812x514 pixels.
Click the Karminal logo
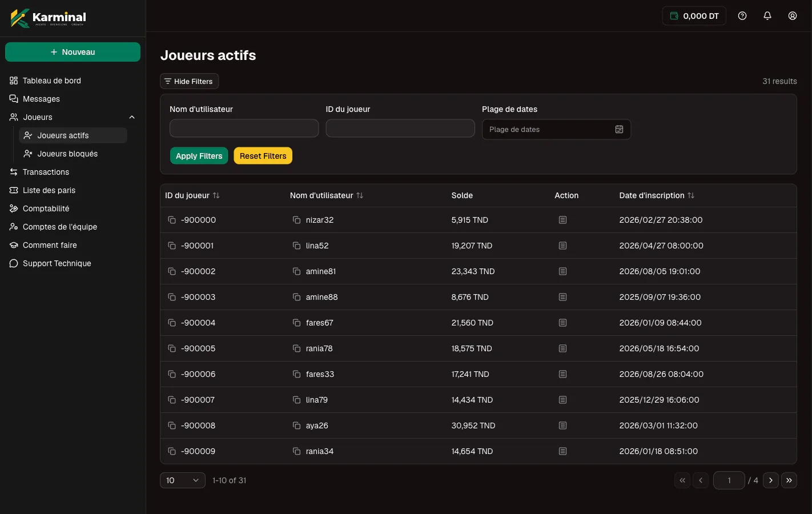coord(49,18)
